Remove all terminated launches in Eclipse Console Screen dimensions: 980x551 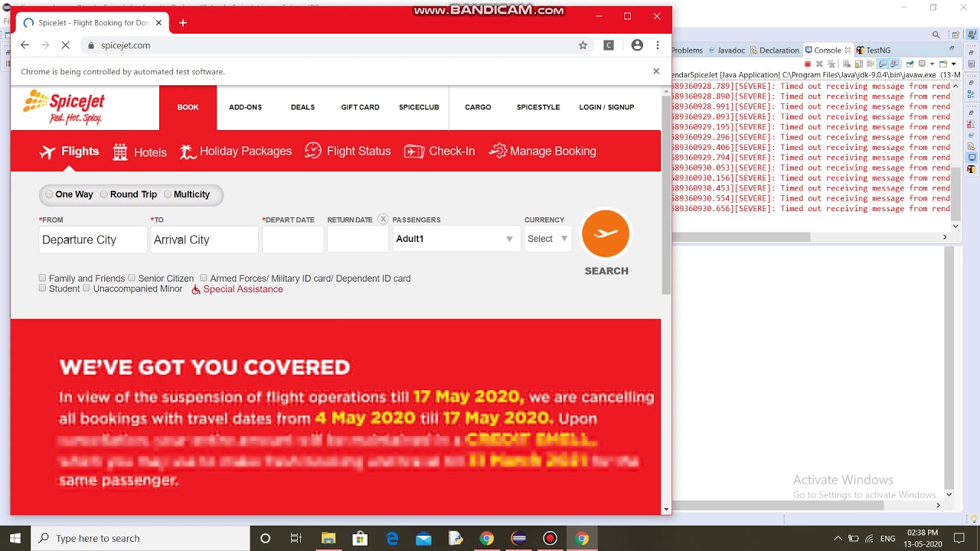click(831, 64)
